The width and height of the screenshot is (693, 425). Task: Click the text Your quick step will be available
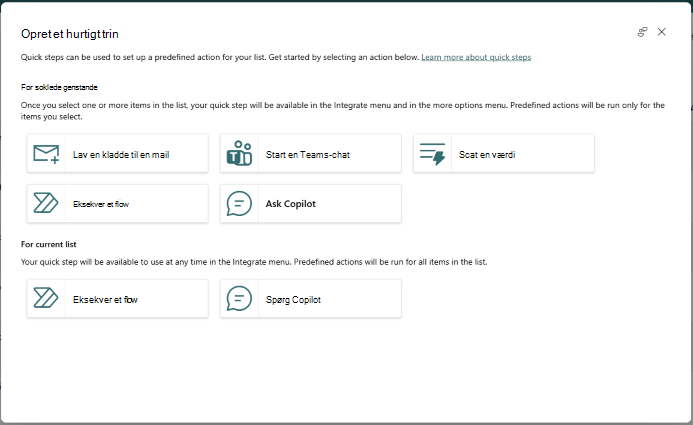point(254,262)
